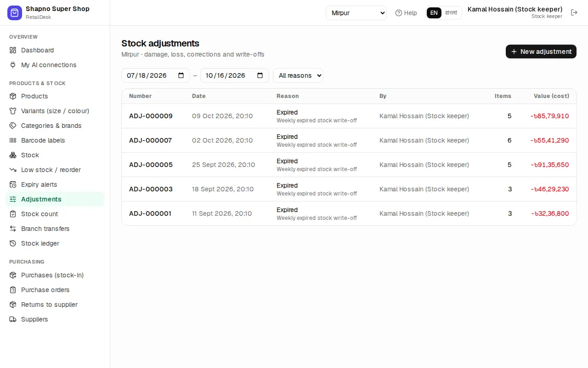Viewport: 588px width, 368px height.
Task: Switch language to EN
Action: point(434,13)
